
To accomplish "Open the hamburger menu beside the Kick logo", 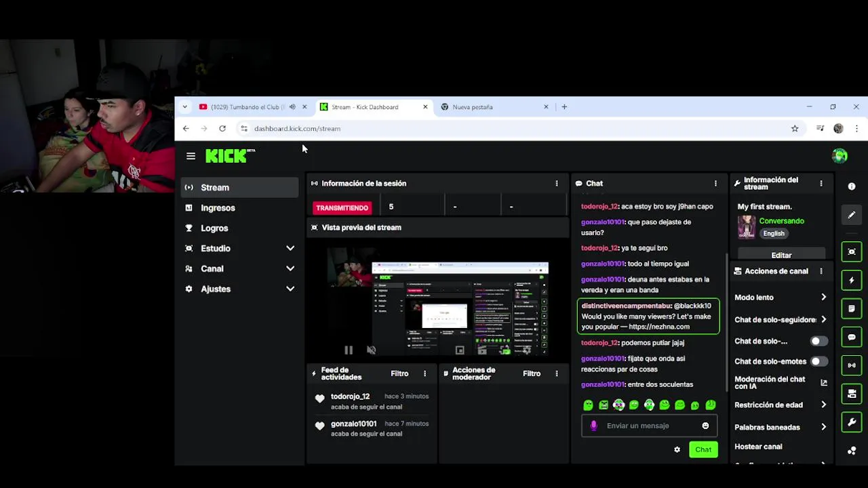I will click(191, 156).
